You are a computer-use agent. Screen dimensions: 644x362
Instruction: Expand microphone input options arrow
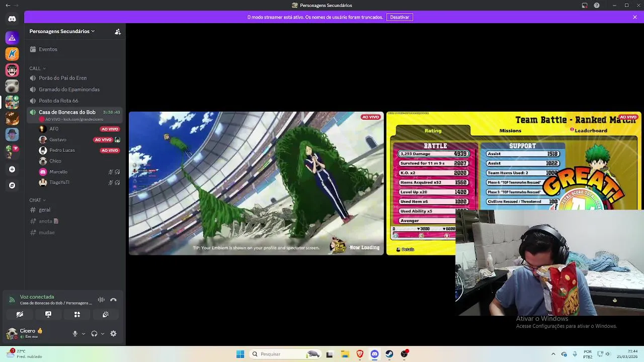[84, 333]
